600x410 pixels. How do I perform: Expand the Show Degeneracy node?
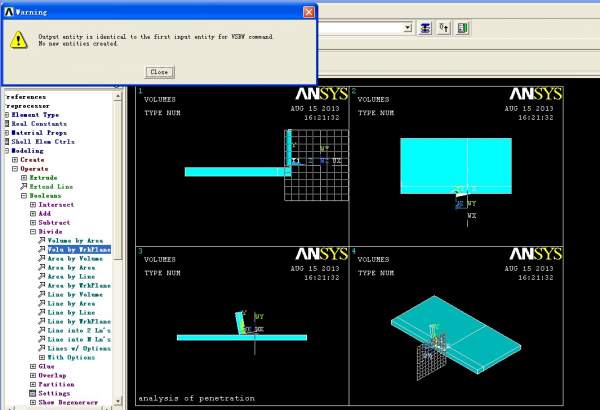pyautogui.click(x=33, y=402)
